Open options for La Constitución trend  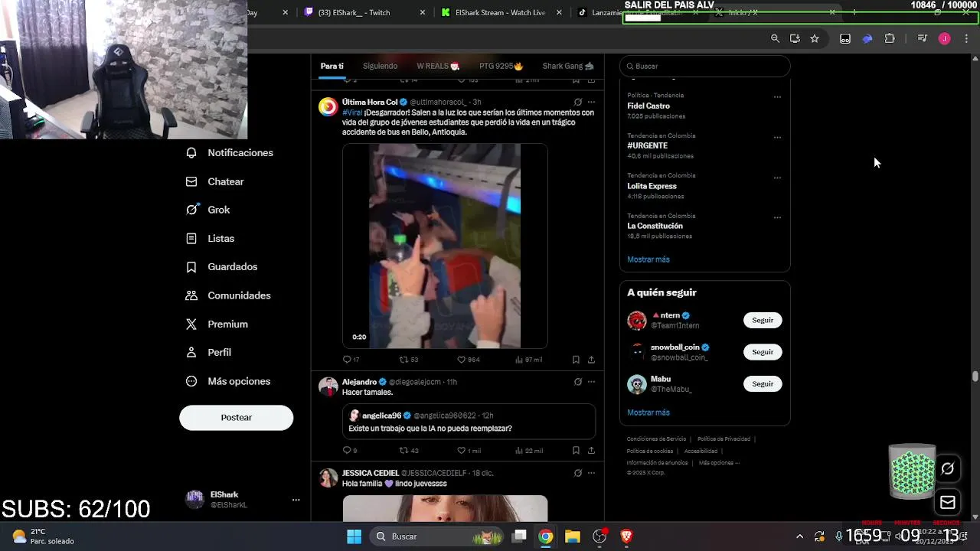[777, 217]
